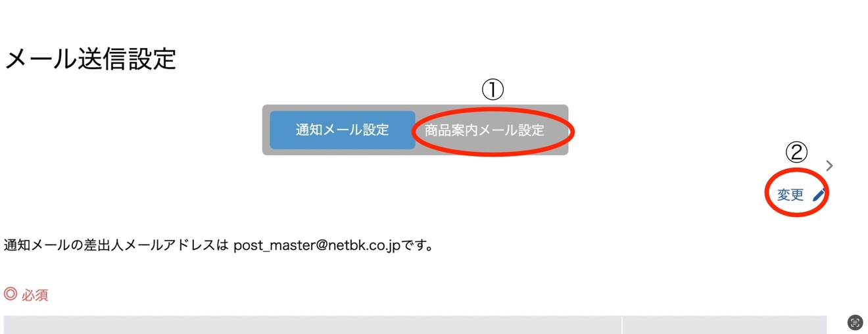868x334 pixels.
Task: Switch to the 商品案内メール設定 tab
Action: pyautogui.click(x=485, y=130)
